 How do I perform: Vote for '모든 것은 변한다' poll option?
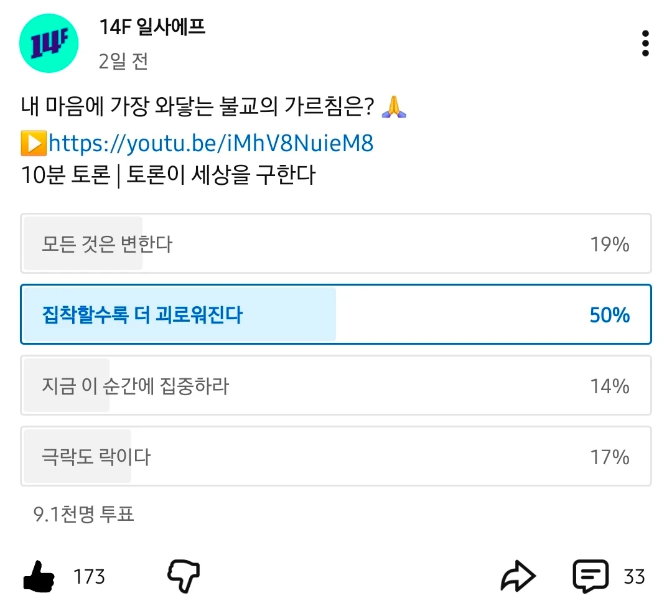(336, 244)
